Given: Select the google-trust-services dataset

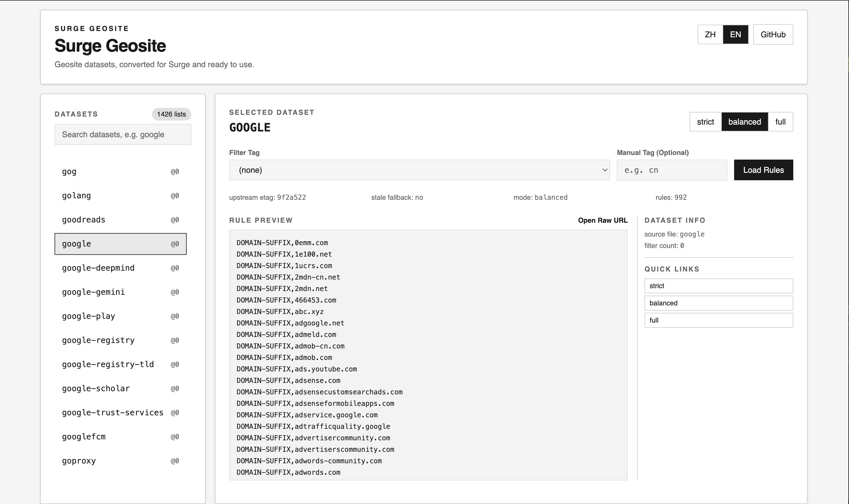Looking at the screenshot, I should pyautogui.click(x=120, y=413).
